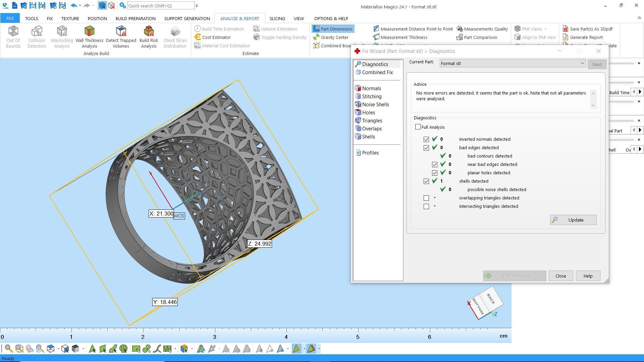Viewport: 644px width, 362px height.
Task: Open Holes section in Fix Wizard
Action: (368, 113)
